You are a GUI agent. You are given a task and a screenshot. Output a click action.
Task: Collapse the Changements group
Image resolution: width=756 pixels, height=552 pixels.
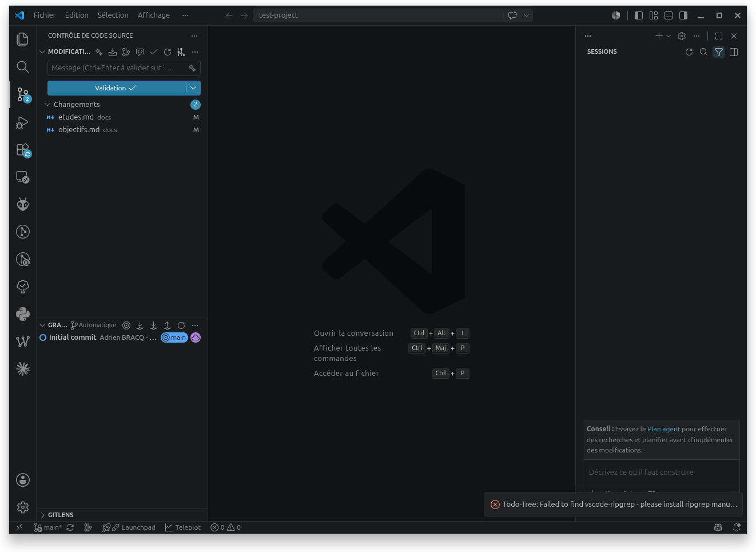(x=47, y=105)
